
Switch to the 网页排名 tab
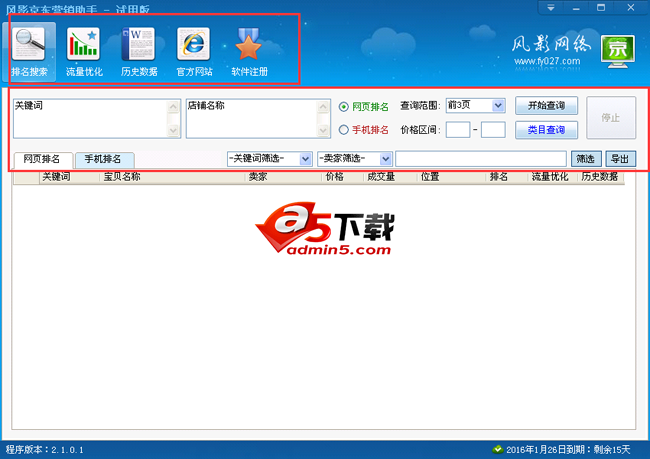coord(43,159)
